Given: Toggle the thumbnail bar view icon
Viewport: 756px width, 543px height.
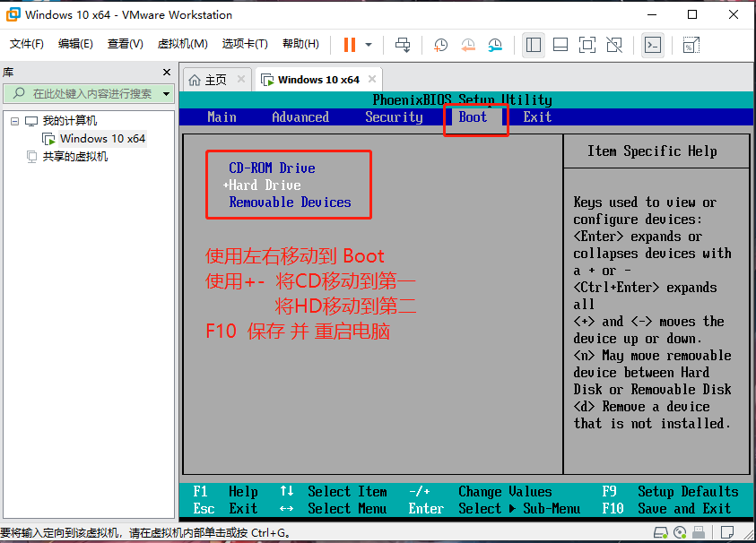Looking at the screenshot, I should click(560, 45).
